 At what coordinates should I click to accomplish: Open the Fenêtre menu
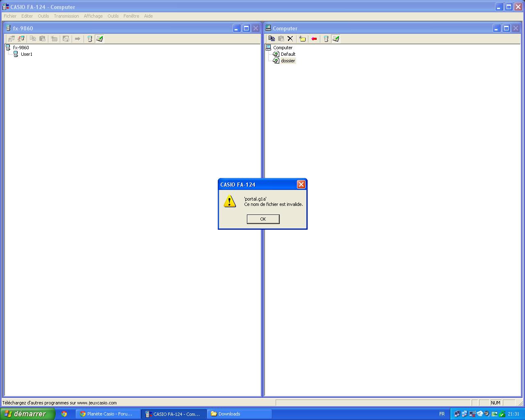coord(131,16)
